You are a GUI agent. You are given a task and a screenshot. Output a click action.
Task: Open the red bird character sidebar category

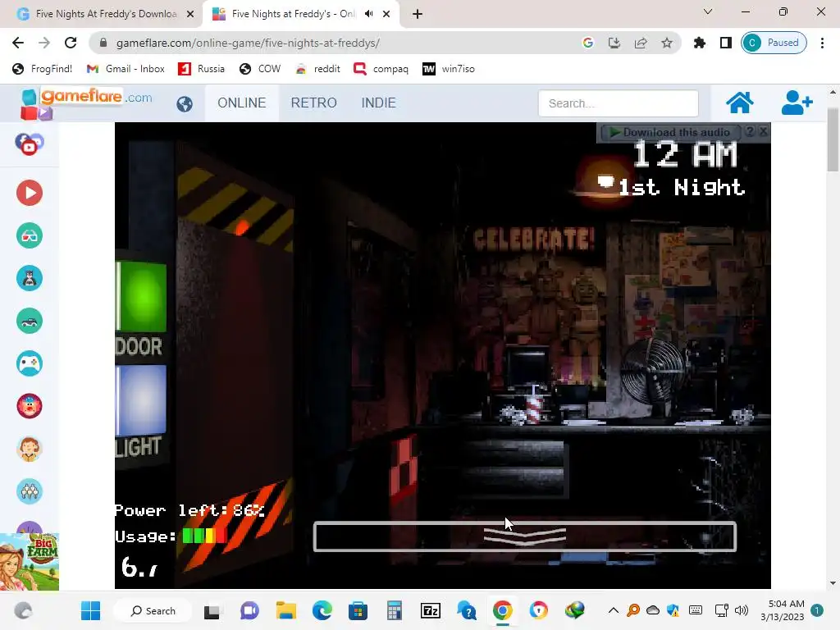[x=30, y=406]
